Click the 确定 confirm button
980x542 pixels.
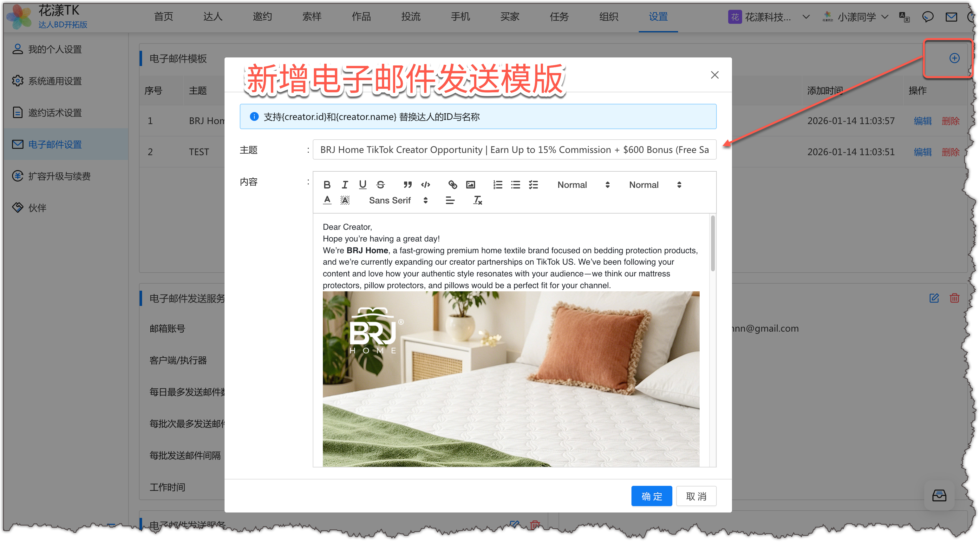tap(651, 496)
